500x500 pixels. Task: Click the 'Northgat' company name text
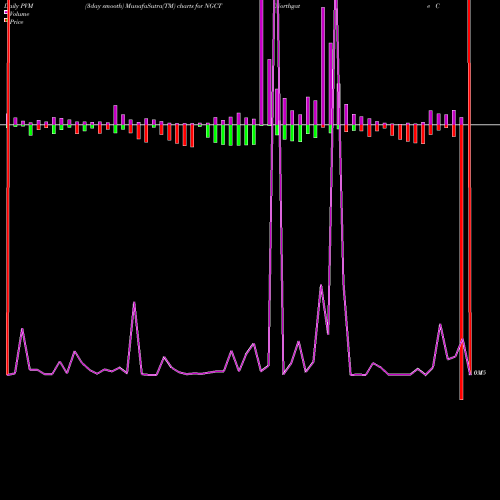287,6
